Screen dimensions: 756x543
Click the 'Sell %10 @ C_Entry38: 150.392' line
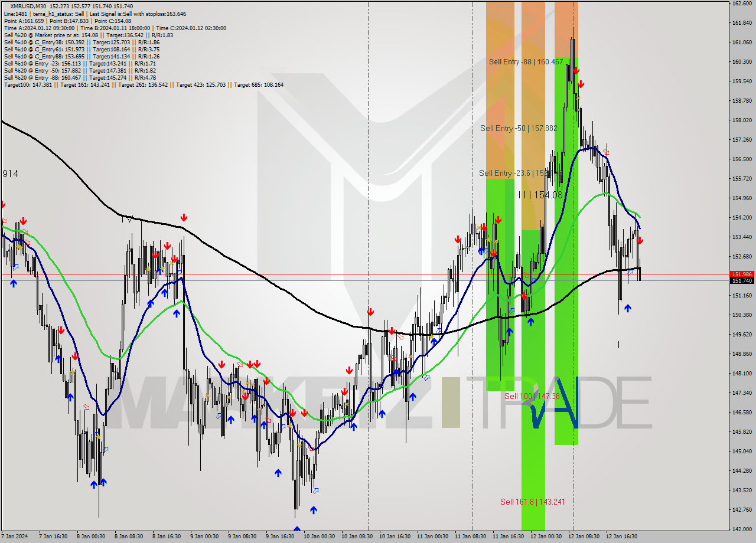82,42
